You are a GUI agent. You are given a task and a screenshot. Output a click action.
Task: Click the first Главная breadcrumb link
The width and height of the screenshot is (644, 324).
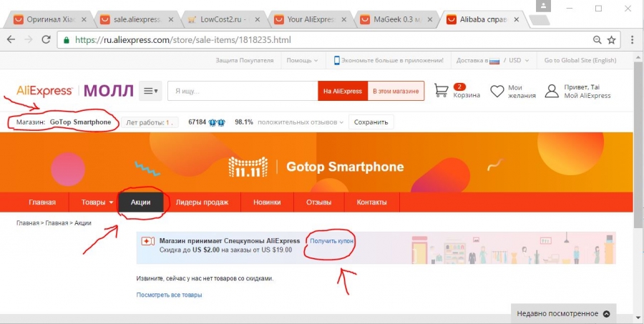28,223
